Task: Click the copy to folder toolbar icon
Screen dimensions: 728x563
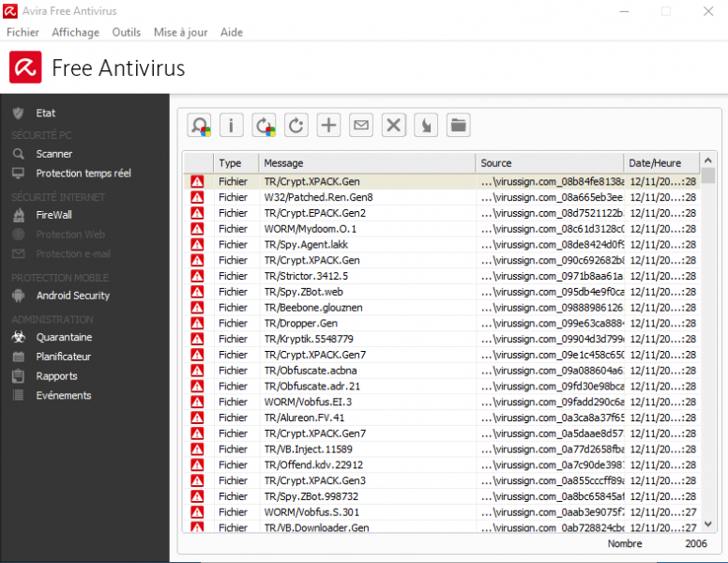Action: (426, 126)
